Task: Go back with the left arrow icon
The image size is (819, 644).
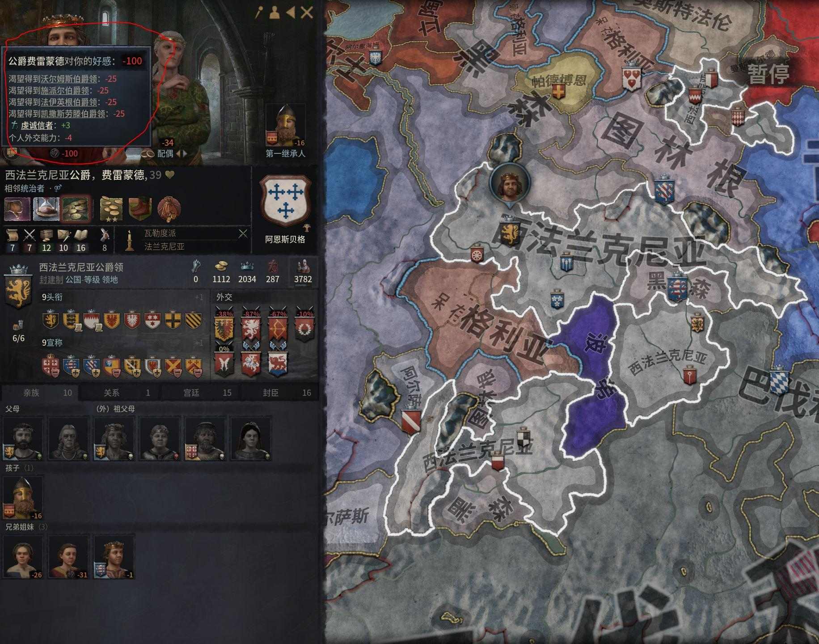Action: [x=291, y=13]
